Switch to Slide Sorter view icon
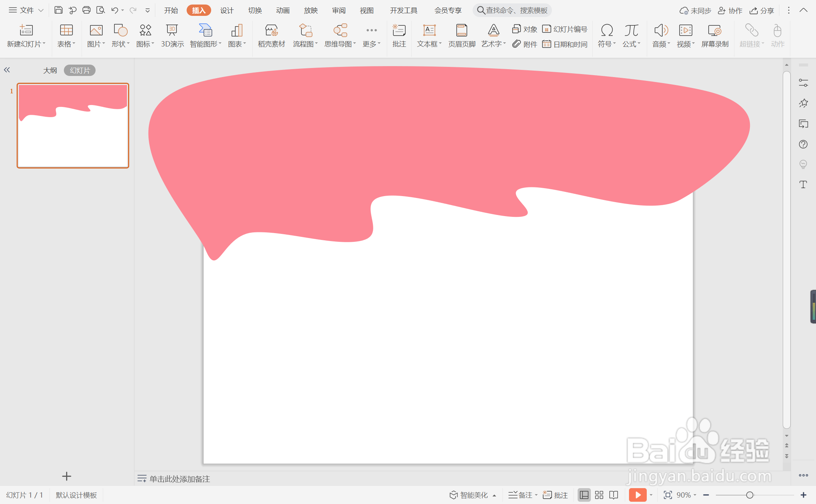This screenshot has height=504, width=816. click(599, 495)
